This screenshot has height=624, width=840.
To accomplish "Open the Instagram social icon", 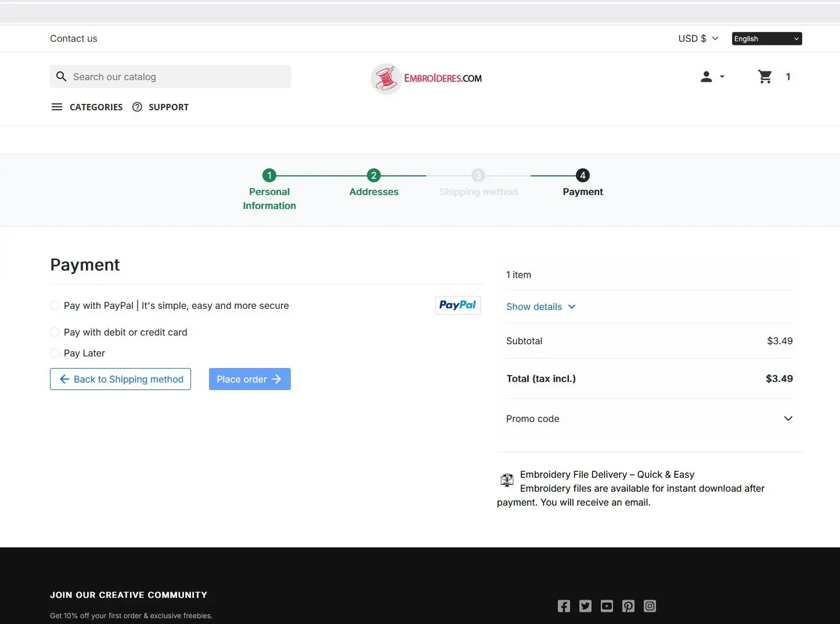I will (650, 606).
